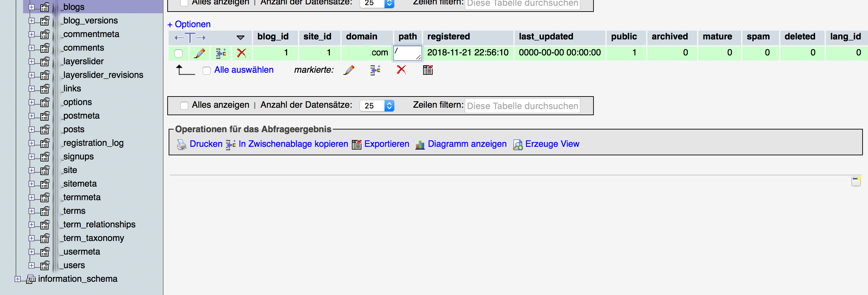The width and height of the screenshot is (868, 295).
Task: Open structure icon for _sitemeta table
Action: [45, 184]
